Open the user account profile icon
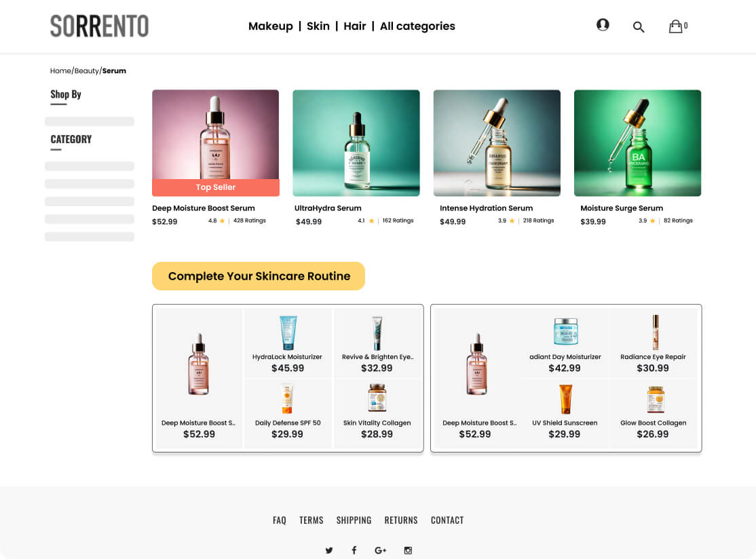756x559 pixels. coord(603,25)
